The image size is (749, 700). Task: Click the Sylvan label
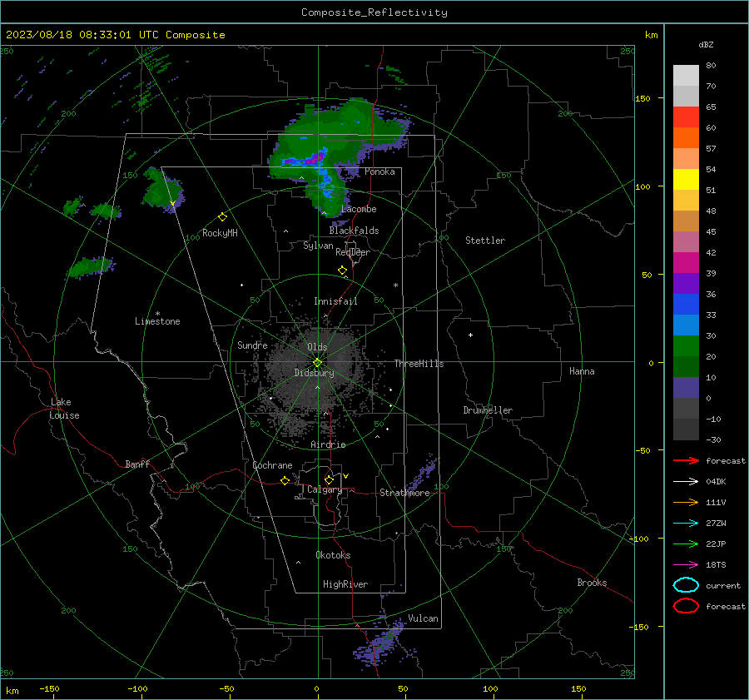click(x=318, y=246)
